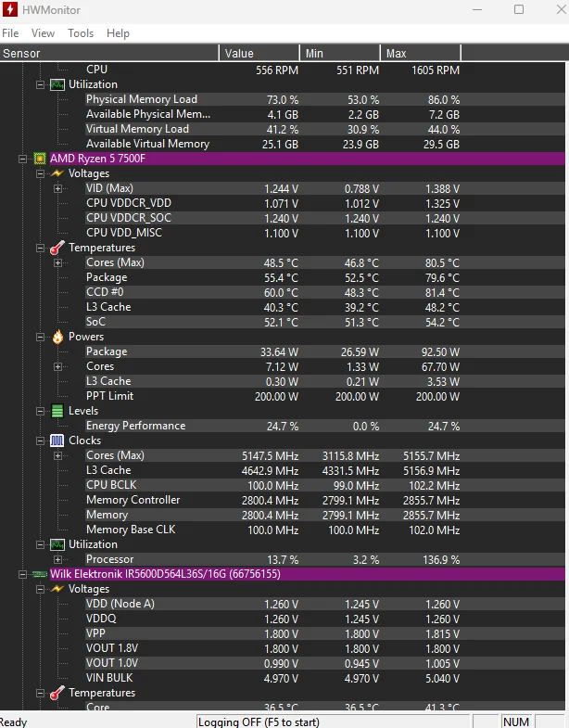
Task: Click the lightning icon beside Ryzen Voltages
Action: point(57,173)
